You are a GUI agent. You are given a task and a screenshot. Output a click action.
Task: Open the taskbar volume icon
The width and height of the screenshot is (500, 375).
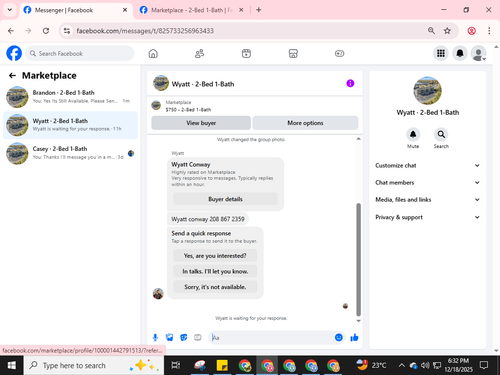tap(425, 365)
